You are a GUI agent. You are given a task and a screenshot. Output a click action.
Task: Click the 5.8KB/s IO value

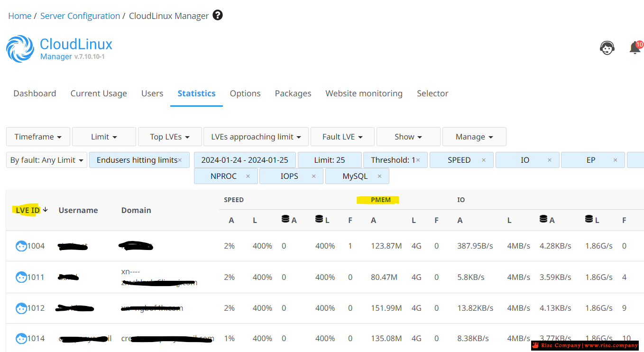[471, 277]
